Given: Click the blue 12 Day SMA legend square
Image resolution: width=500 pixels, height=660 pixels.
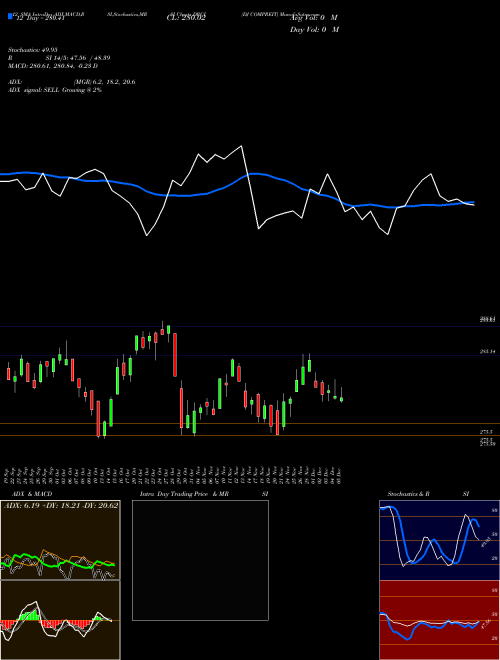Looking at the screenshot, I should click(x=11, y=16).
